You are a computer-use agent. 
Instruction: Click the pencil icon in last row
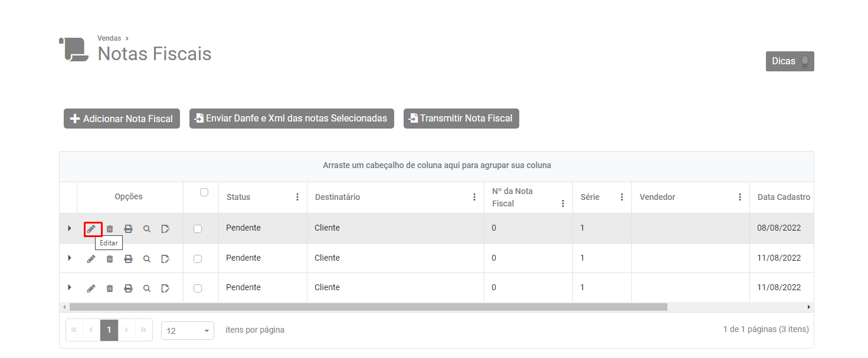[x=91, y=288]
